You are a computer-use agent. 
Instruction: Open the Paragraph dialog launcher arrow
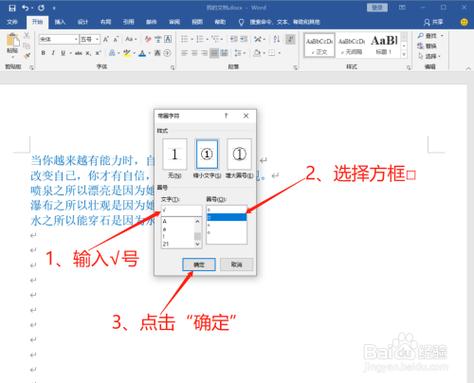point(296,68)
